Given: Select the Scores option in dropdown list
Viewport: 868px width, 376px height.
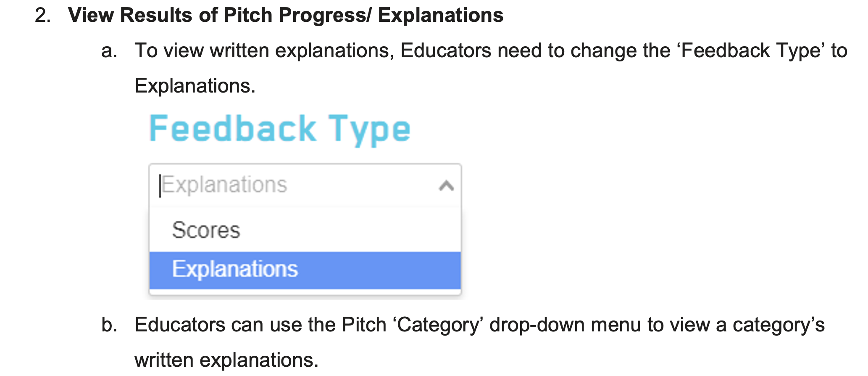Looking at the screenshot, I should click(206, 230).
